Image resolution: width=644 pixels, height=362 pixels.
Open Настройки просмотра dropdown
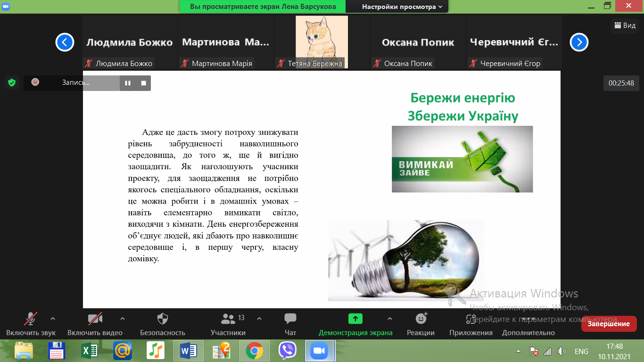pyautogui.click(x=402, y=7)
